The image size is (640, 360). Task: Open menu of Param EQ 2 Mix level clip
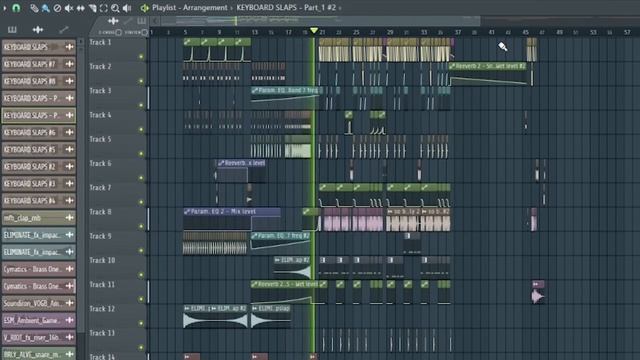point(187,211)
